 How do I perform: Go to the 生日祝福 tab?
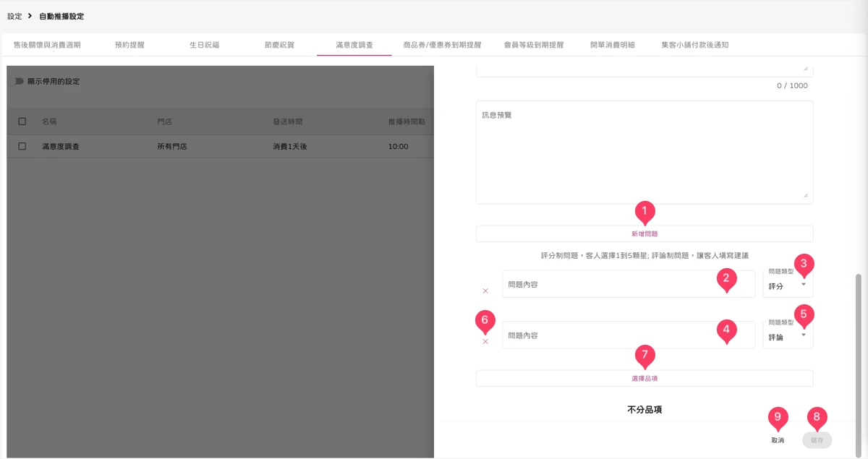[x=205, y=45]
